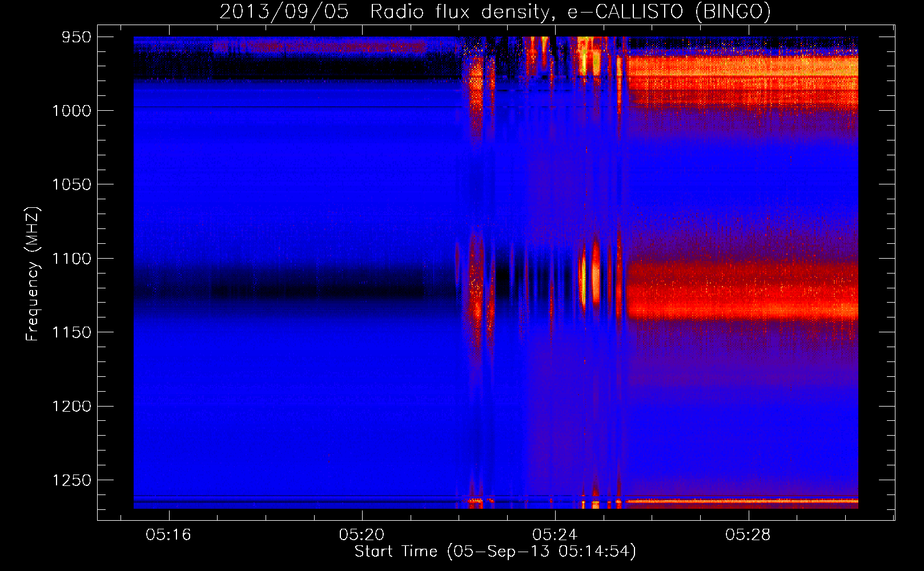Click the 05:28 time tick label
The height and width of the screenshot is (571, 924).
[748, 535]
